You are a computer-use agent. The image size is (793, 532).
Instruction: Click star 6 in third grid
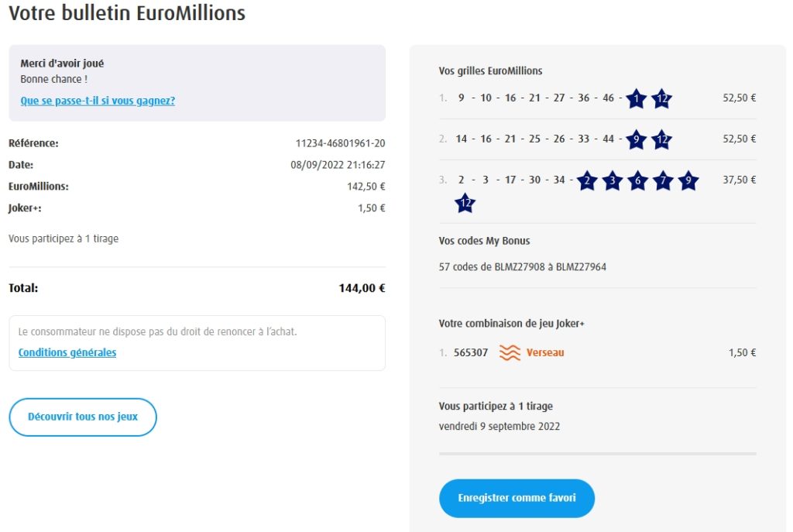(x=637, y=181)
